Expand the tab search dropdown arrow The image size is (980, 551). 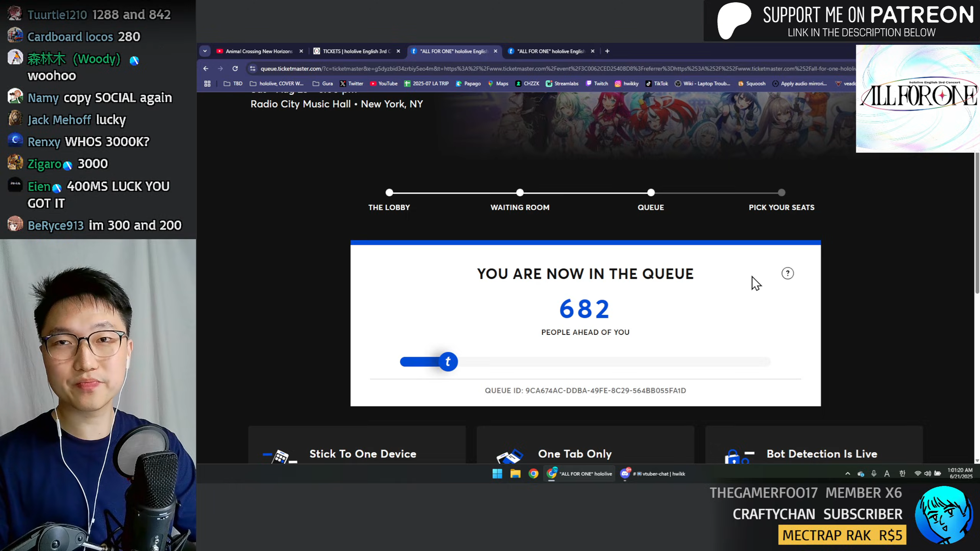pyautogui.click(x=205, y=51)
